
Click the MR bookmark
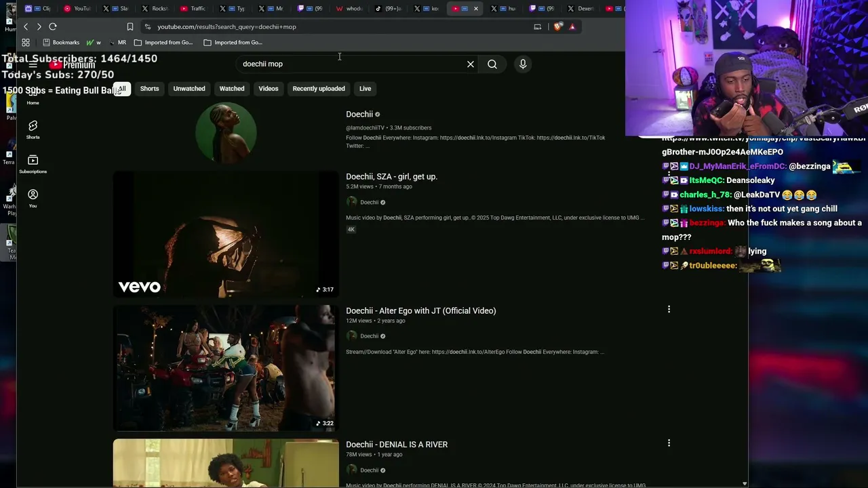[117, 42]
